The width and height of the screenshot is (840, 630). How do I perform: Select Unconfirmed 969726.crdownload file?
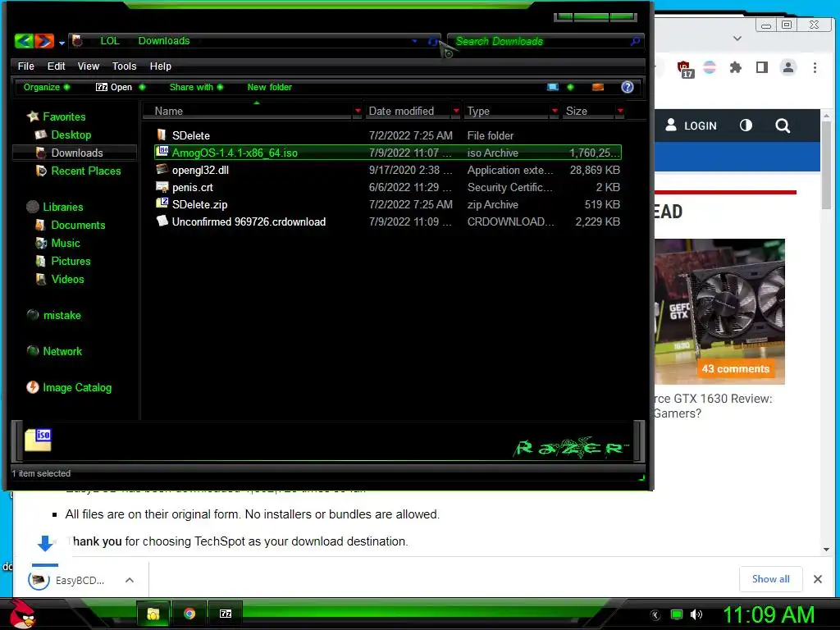(x=249, y=221)
